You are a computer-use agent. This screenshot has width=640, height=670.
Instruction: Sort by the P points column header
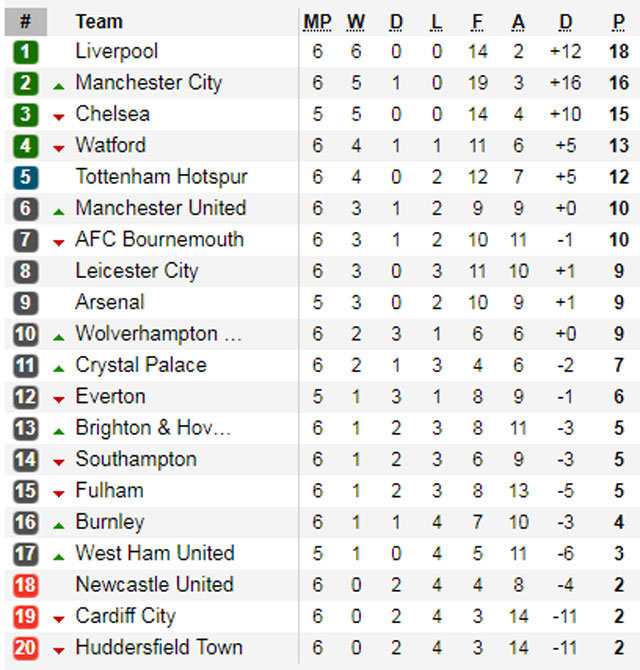(x=620, y=21)
